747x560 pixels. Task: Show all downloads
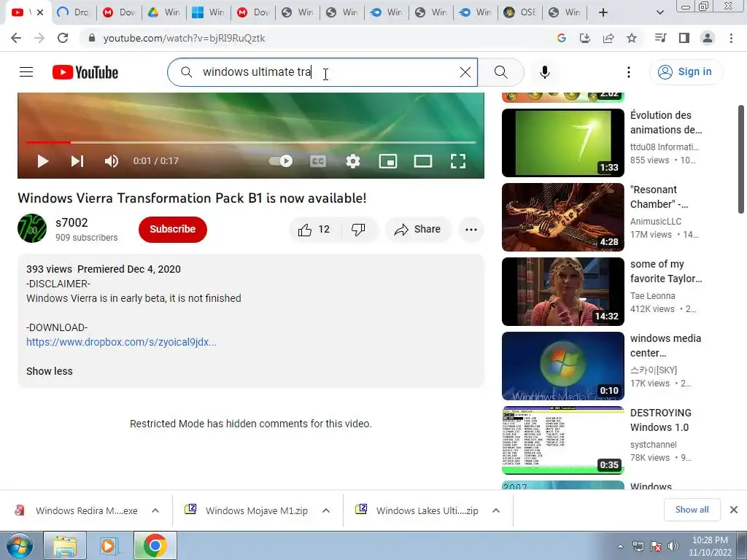tap(692, 510)
